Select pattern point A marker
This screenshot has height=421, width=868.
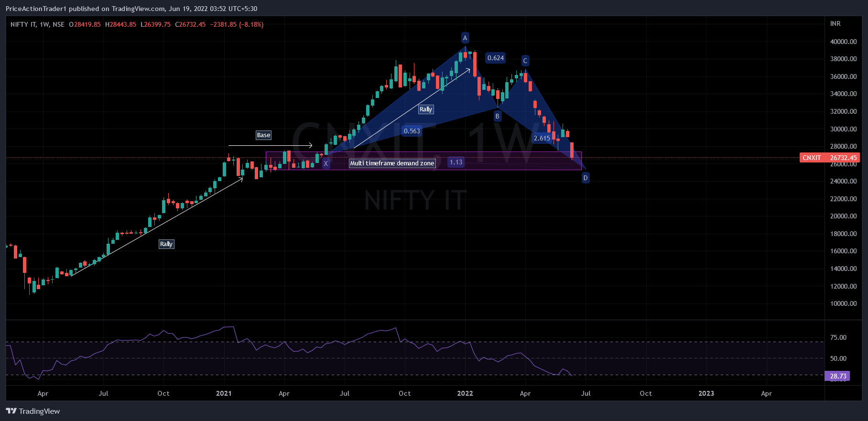tap(465, 38)
